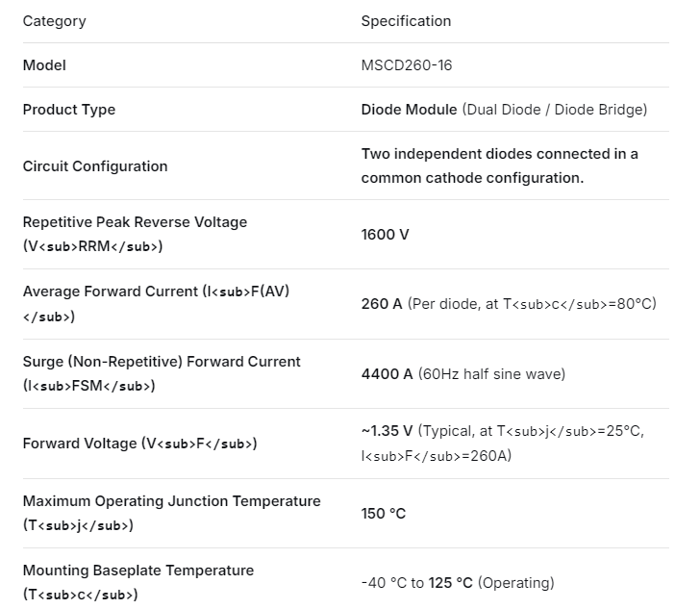
Task: Click the Category column header
Action: click(x=55, y=21)
